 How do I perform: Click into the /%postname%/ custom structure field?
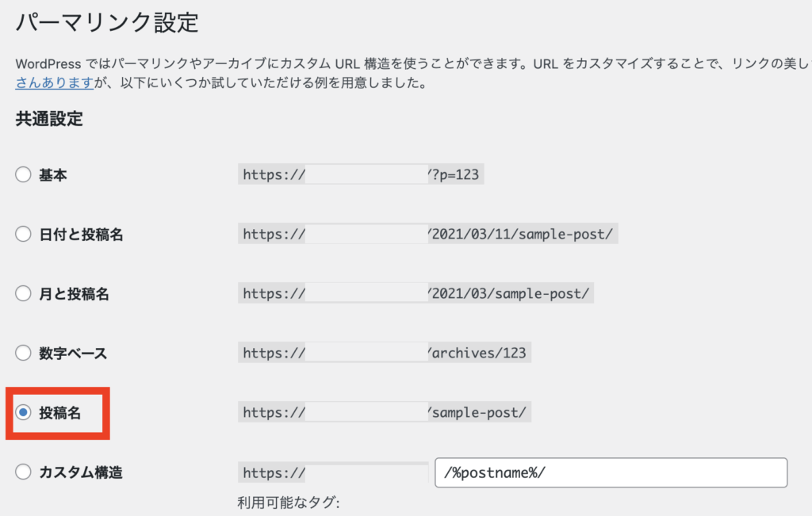pyautogui.click(x=611, y=472)
